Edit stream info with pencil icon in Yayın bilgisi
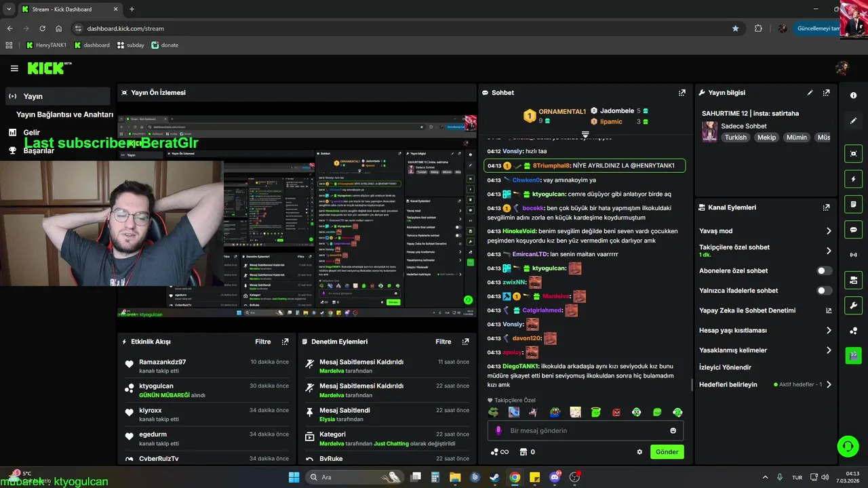868x488 pixels. point(810,93)
